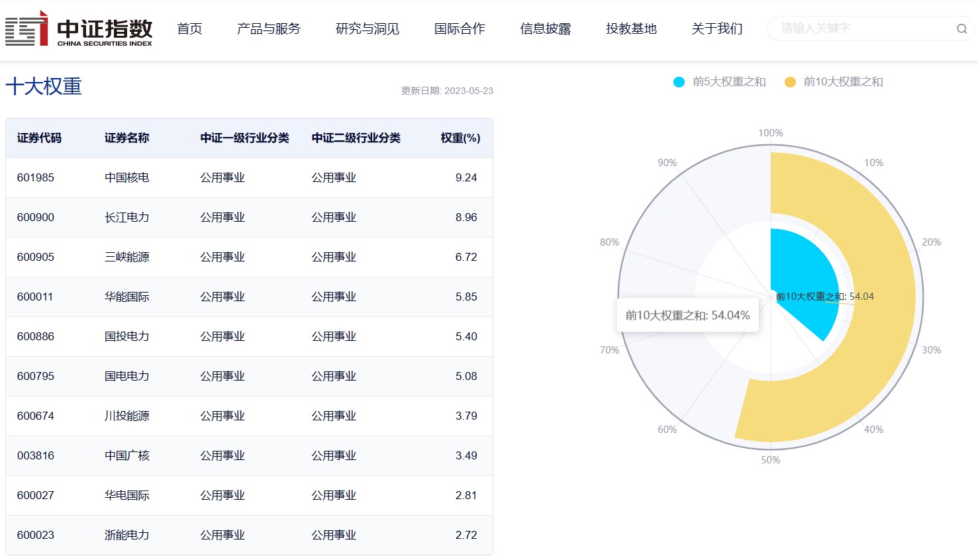This screenshot has width=978, height=560.
Task: Click weight value 3.49
Action: [466, 455]
